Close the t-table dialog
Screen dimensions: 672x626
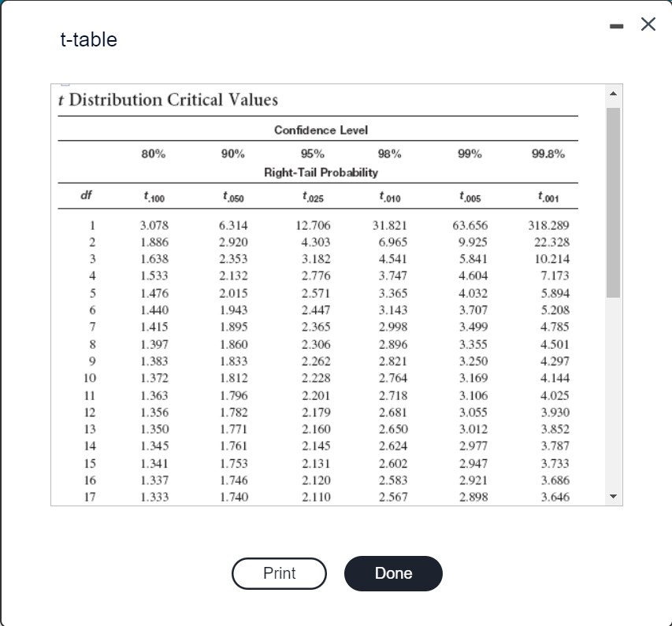(648, 24)
